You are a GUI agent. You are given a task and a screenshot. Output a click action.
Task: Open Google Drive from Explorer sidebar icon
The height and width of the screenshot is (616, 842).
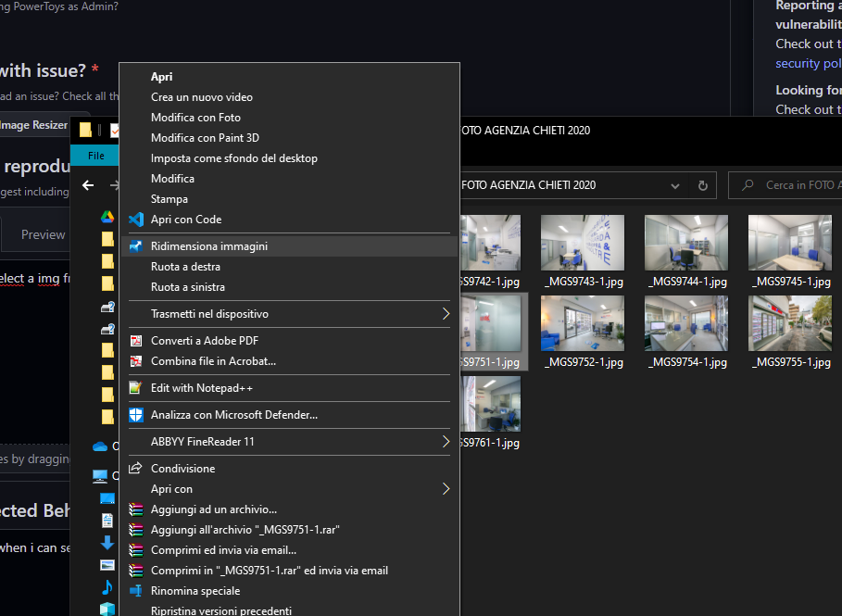(107, 217)
